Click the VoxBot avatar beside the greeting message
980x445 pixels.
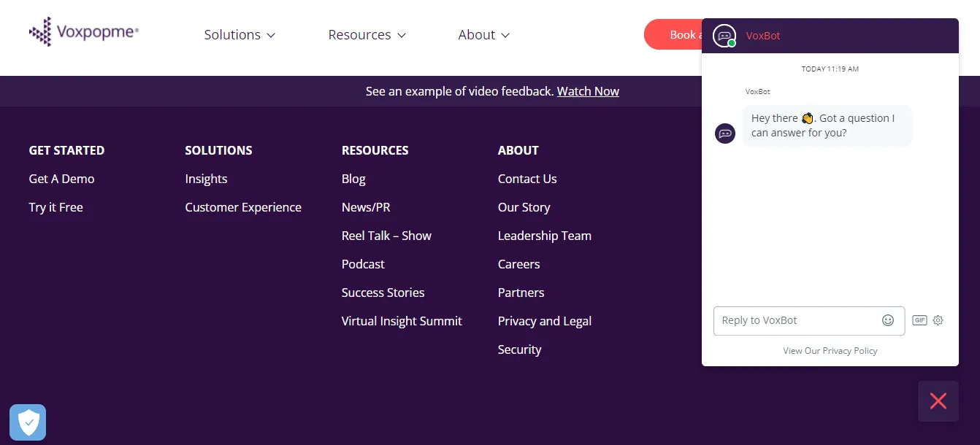click(725, 133)
